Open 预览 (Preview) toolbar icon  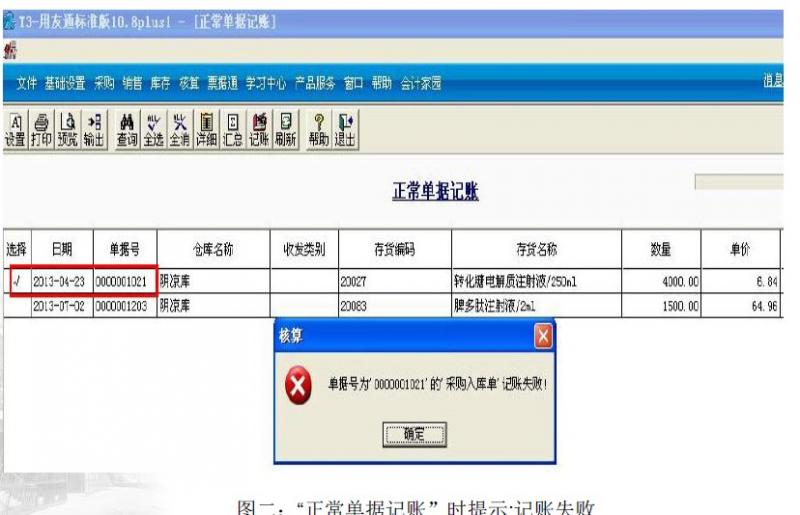(67, 130)
